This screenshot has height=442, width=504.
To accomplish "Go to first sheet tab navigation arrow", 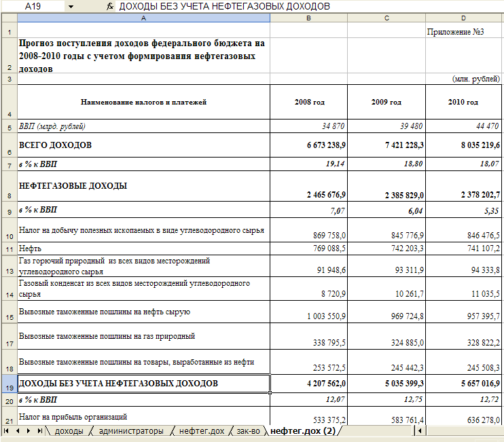I will tap(6, 430).
